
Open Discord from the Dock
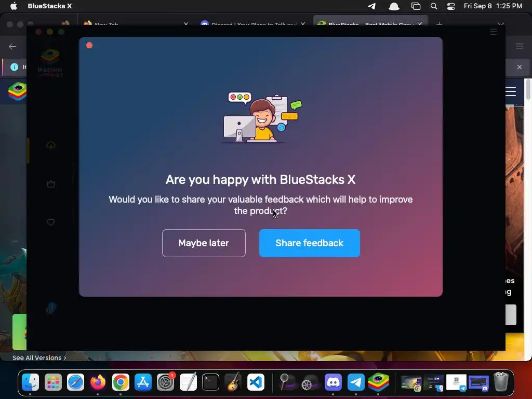tap(333, 382)
